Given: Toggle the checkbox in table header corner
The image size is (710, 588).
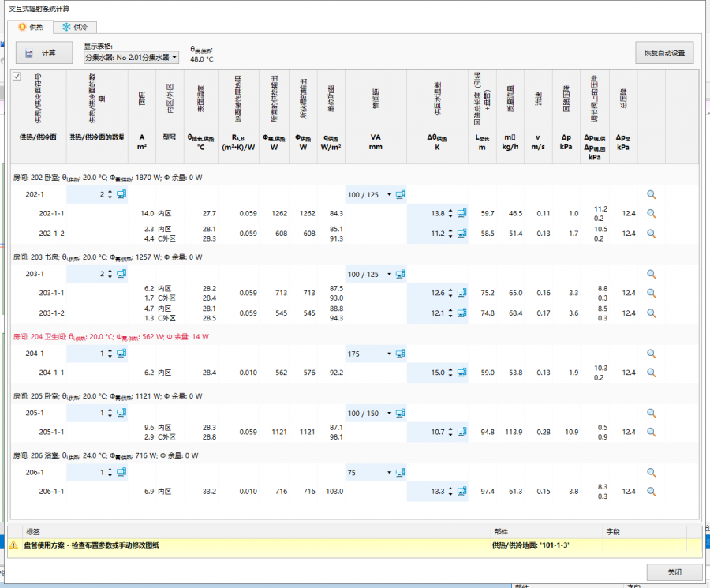Looking at the screenshot, I should [17, 77].
